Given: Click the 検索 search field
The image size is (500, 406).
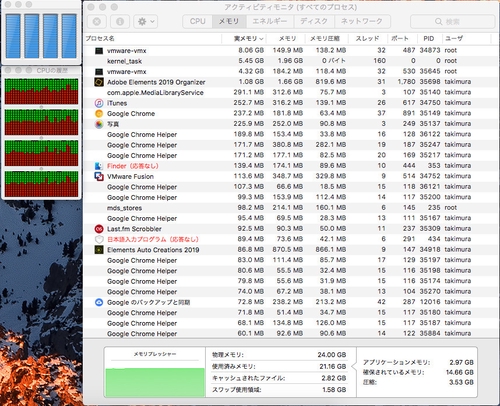Looking at the screenshot, I should pos(452,22).
